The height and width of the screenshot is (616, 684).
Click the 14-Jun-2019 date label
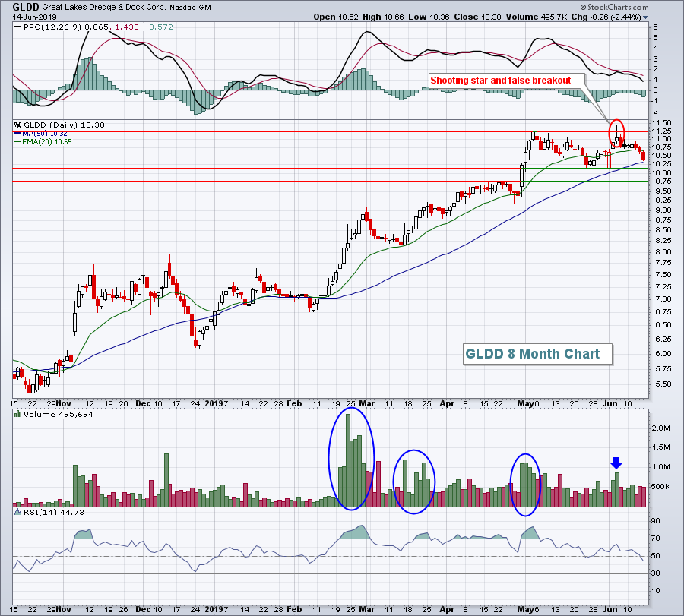[34, 17]
